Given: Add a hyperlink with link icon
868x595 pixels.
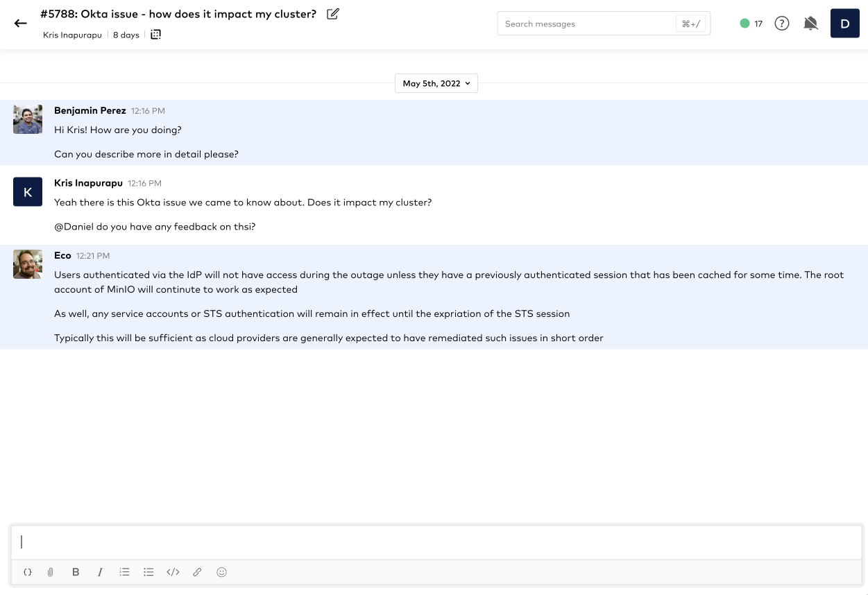Looking at the screenshot, I should pyautogui.click(x=198, y=572).
